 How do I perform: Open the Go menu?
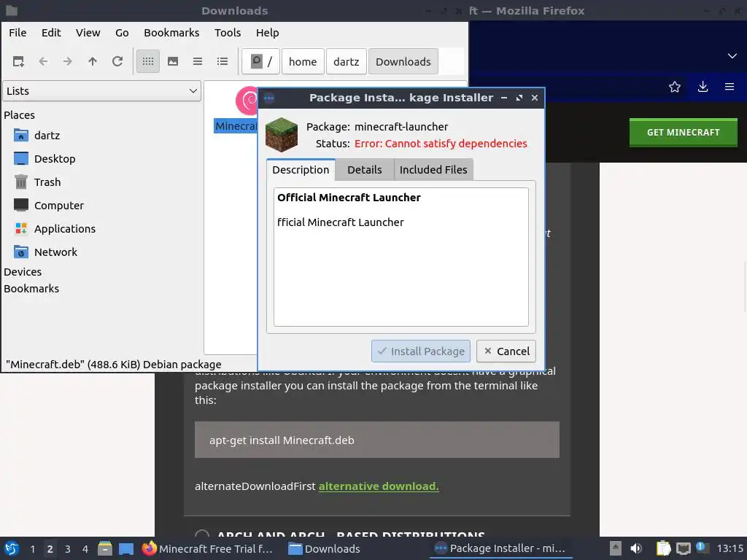[122, 33]
